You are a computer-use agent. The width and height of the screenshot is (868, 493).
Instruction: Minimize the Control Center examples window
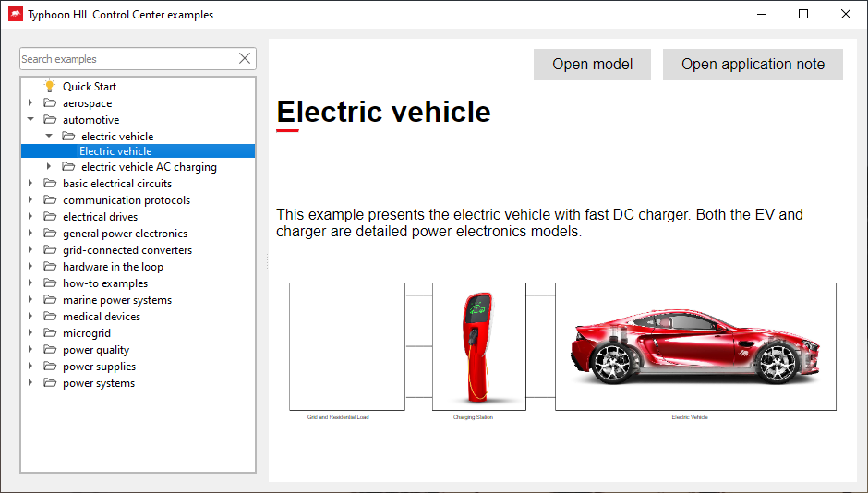pos(762,15)
